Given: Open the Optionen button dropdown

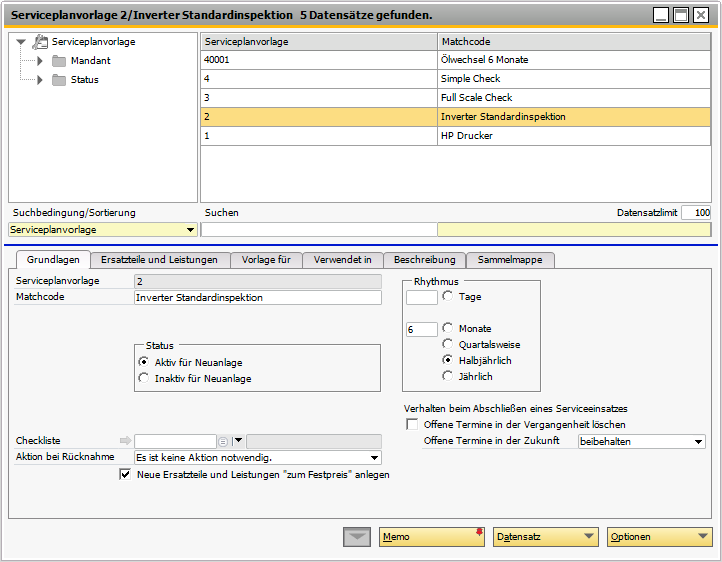Looking at the screenshot, I should 703,536.
